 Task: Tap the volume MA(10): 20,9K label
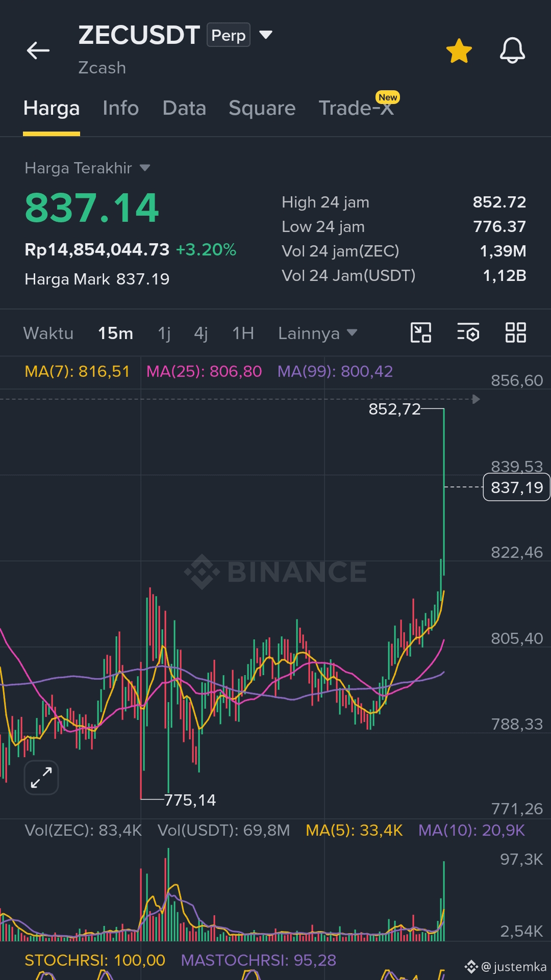pos(471,830)
